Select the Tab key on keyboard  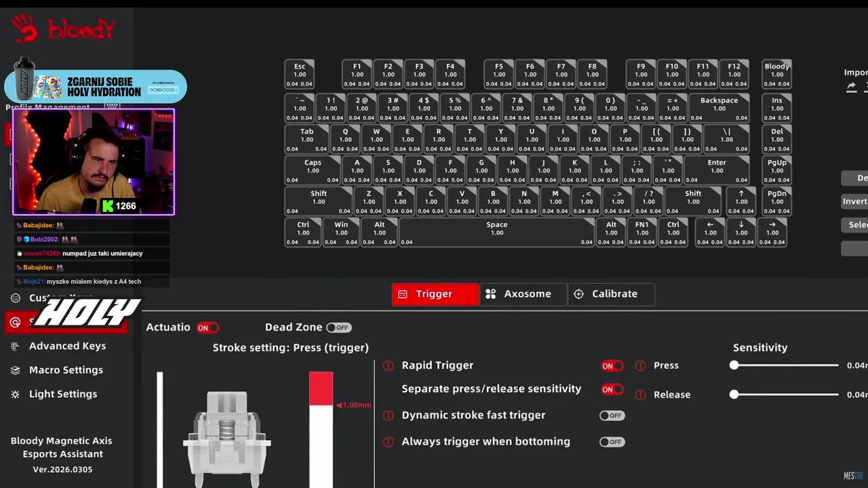click(307, 139)
